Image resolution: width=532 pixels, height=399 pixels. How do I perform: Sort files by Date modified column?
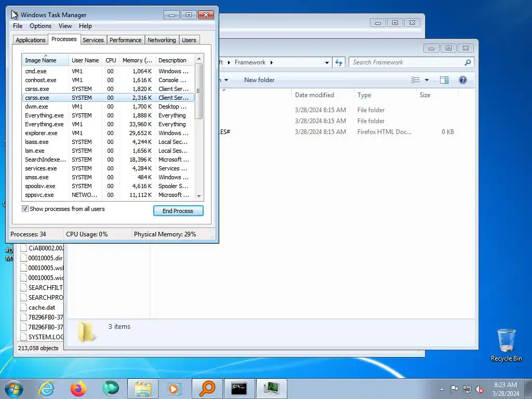click(x=322, y=95)
